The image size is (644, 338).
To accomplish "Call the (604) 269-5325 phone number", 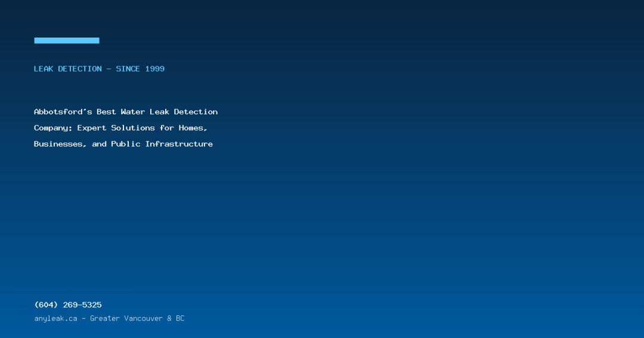I will (68, 305).
